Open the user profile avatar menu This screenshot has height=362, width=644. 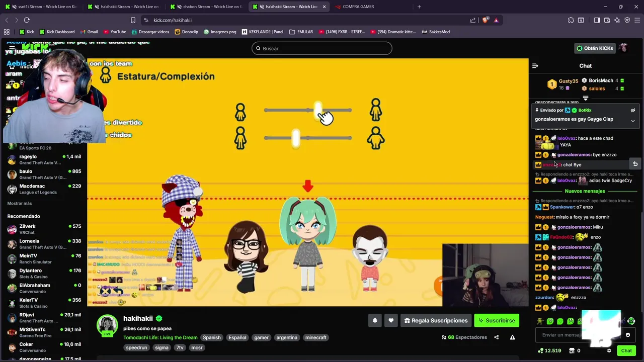pos(624,48)
